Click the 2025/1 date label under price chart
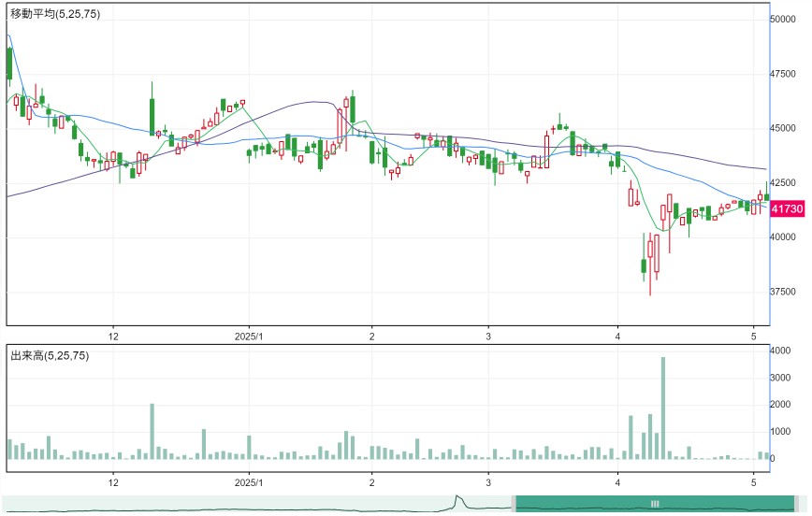The image size is (812, 516). pyautogui.click(x=249, y=337)
